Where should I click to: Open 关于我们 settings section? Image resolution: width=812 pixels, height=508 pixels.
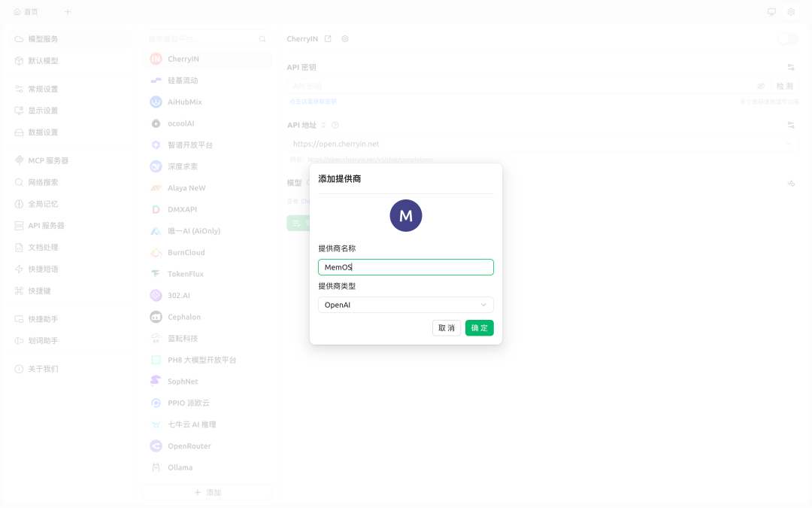point(71,369)
